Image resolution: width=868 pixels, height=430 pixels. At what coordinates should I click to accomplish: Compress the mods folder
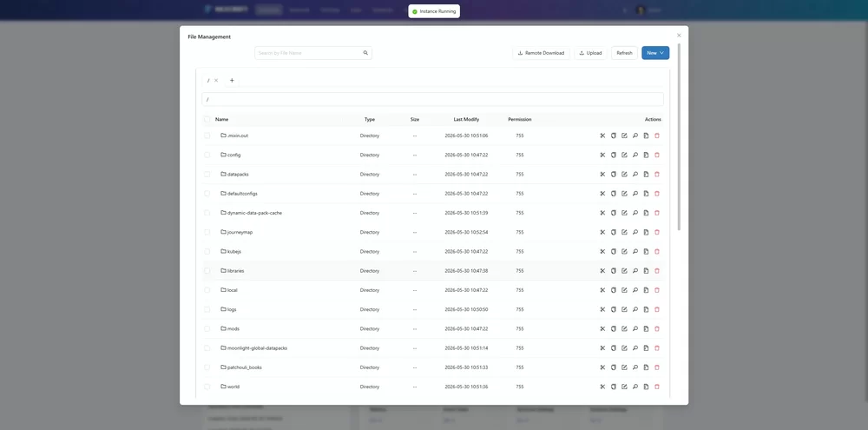646,328
